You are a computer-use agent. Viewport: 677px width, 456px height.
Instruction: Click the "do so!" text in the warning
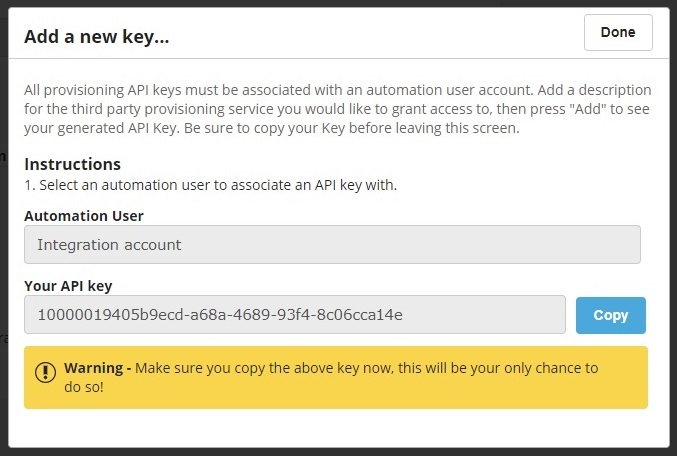pos(84,387)
